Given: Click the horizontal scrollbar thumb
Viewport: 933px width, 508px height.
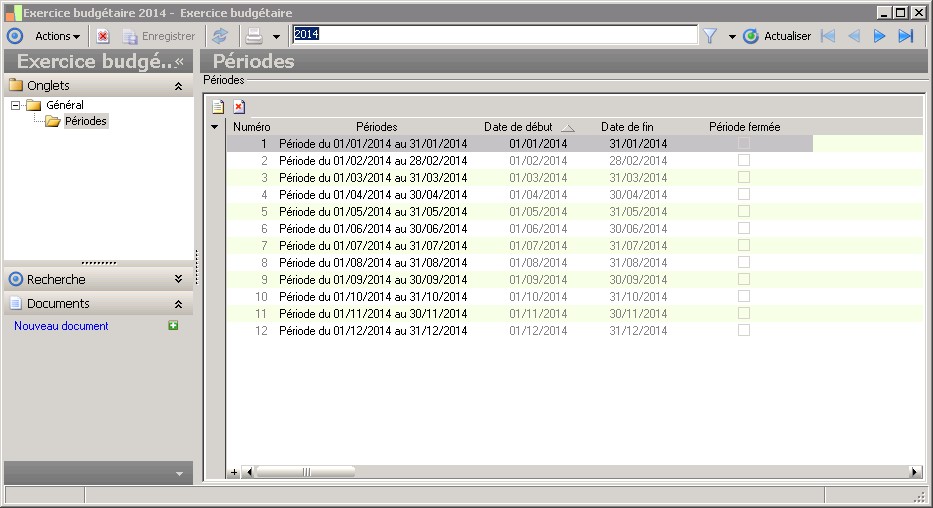Looking at the screenshot, I should (x=305, y=472).
